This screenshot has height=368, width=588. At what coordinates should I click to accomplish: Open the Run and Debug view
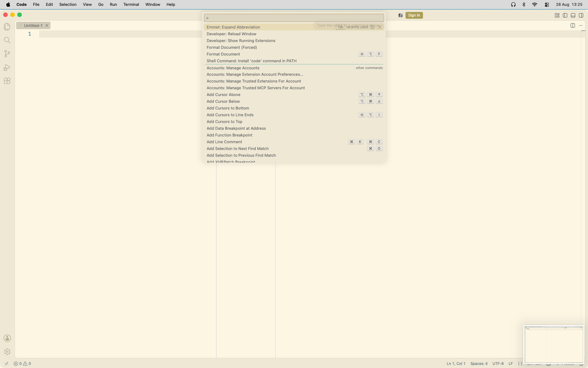7,68
